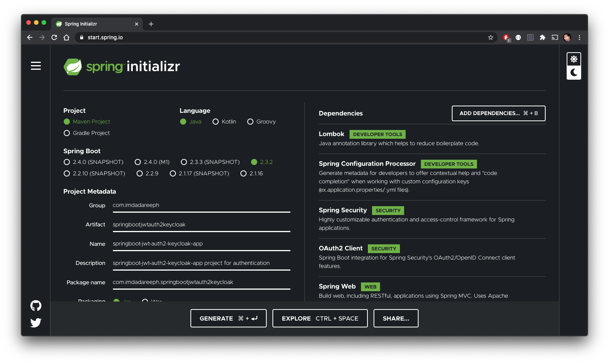The image size is (609, 364).
Task: Select Spring Boot 2.4.0 (SNAPSHOT)
Action: coord(93,162)
